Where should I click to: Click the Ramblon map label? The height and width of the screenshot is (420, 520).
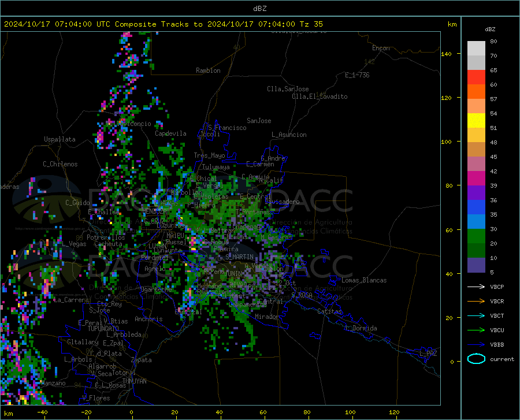208,70
